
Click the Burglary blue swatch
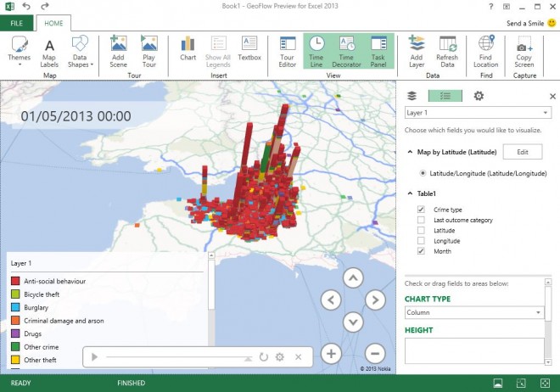point(15,307)
